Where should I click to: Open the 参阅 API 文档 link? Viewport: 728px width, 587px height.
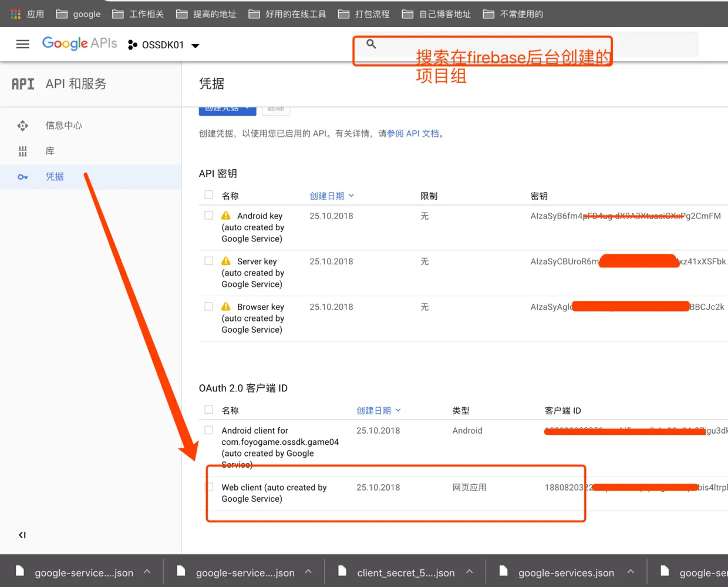point(413,133)
